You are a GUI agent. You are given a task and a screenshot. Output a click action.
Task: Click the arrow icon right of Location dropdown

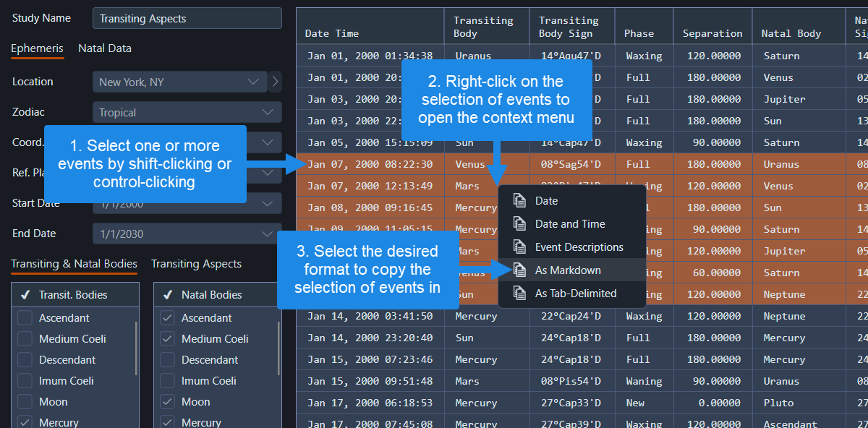coord(276,82)
